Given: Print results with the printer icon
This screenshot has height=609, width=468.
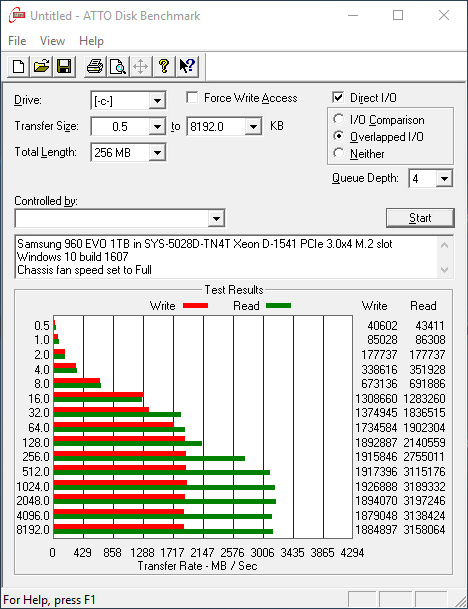Looking at the screenshot, I should pos(95,66).
